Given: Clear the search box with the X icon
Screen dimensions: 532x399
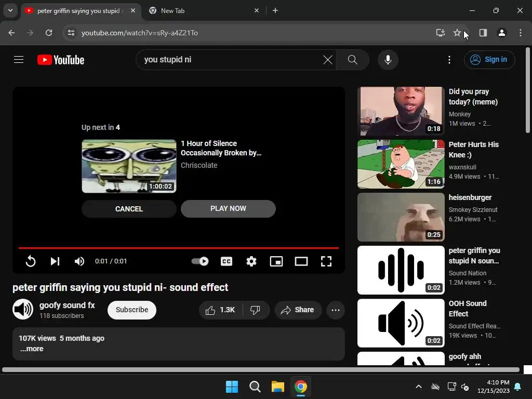Looking at the screenshot, I should tap(328, 60).
